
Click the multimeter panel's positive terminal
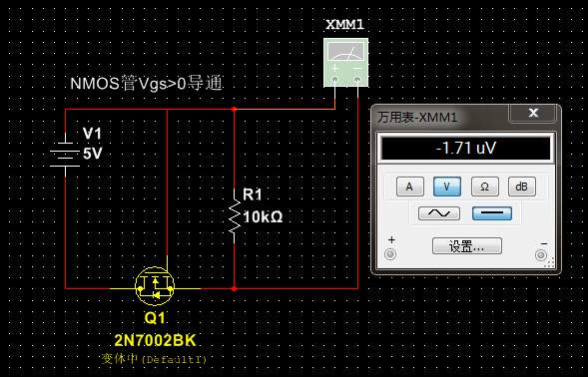point(390,254)
